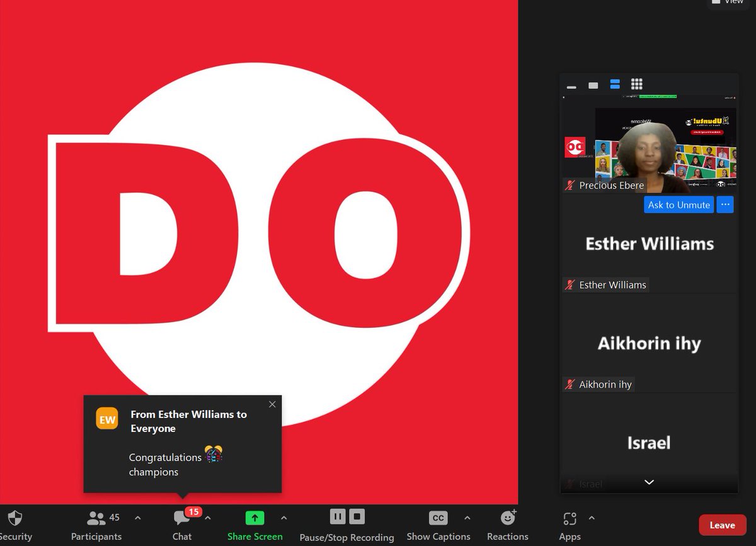
Task: Click the muted mic icon by Esther Williams
Action: coord(570,285)
